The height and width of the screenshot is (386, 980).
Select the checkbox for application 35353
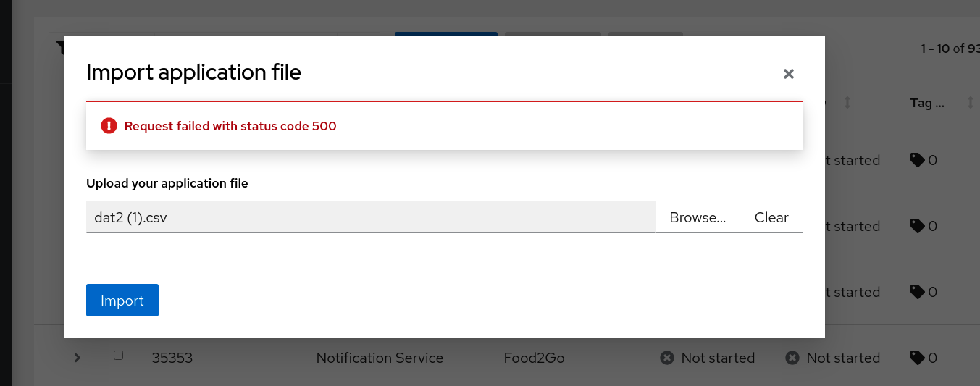coord(119,356)
